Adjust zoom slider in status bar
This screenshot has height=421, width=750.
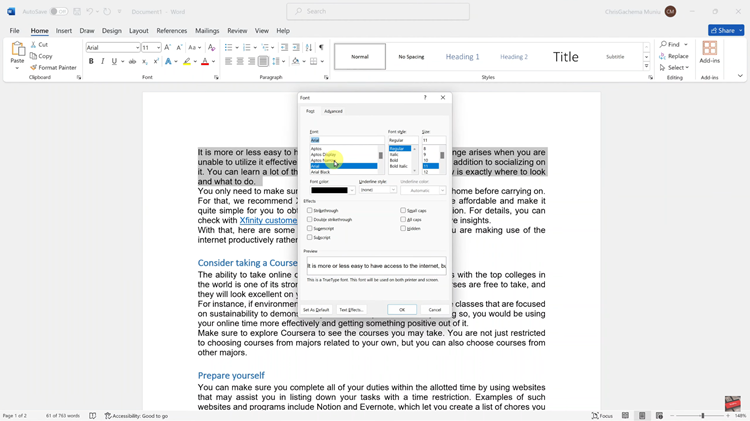[x=703, y=416]
